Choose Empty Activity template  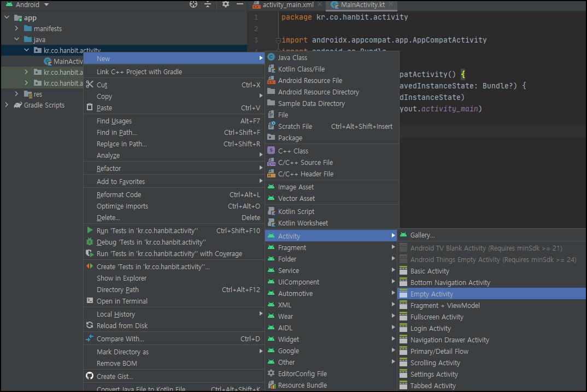tap(491, 294)
